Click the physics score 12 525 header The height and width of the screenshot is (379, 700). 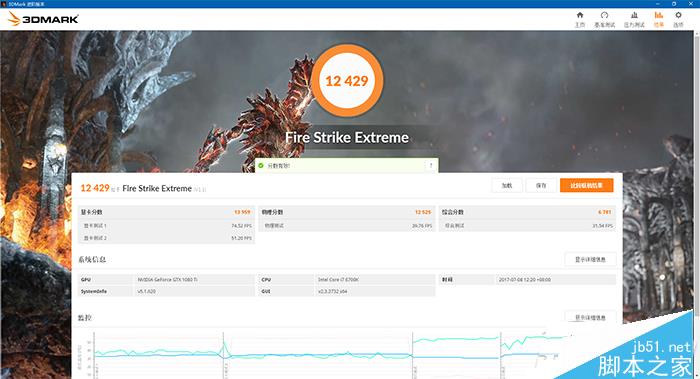click(346, 212)
